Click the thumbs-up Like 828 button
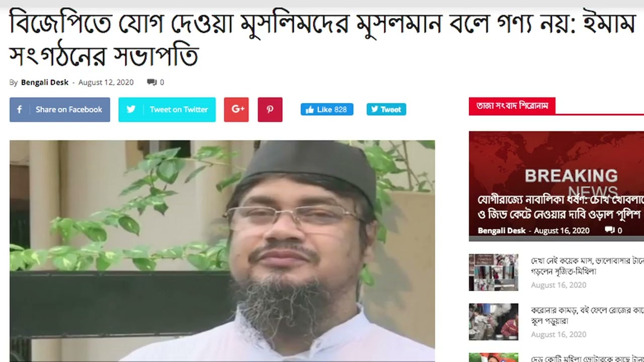 [327, 110]
